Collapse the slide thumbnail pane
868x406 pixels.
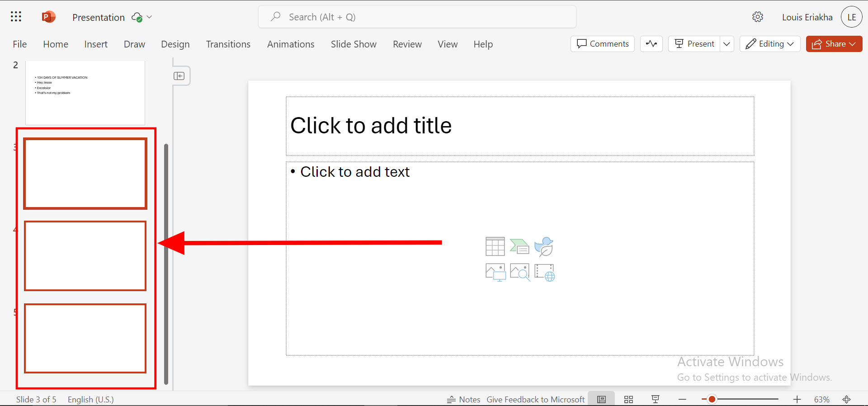(179, 76)
